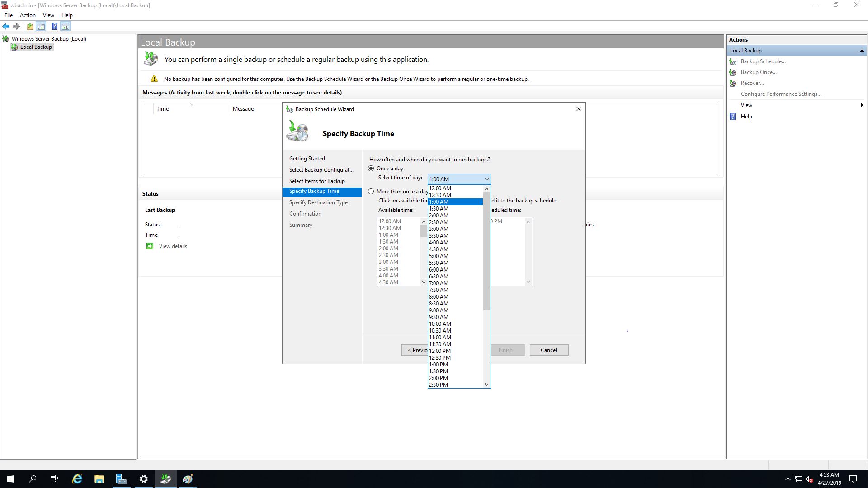
Task: Click the Help icon in Actions pane
Action: coord(733,117)
